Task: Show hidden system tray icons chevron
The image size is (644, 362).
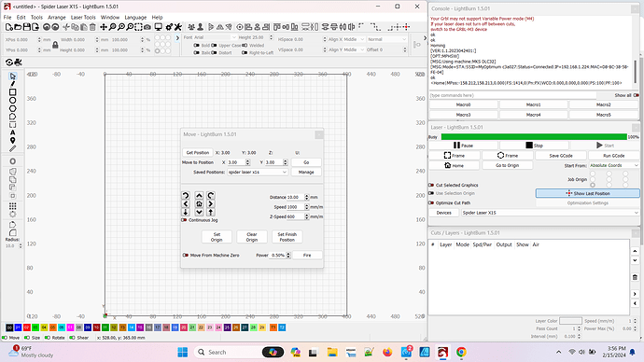Action: [x=558, y=352]
